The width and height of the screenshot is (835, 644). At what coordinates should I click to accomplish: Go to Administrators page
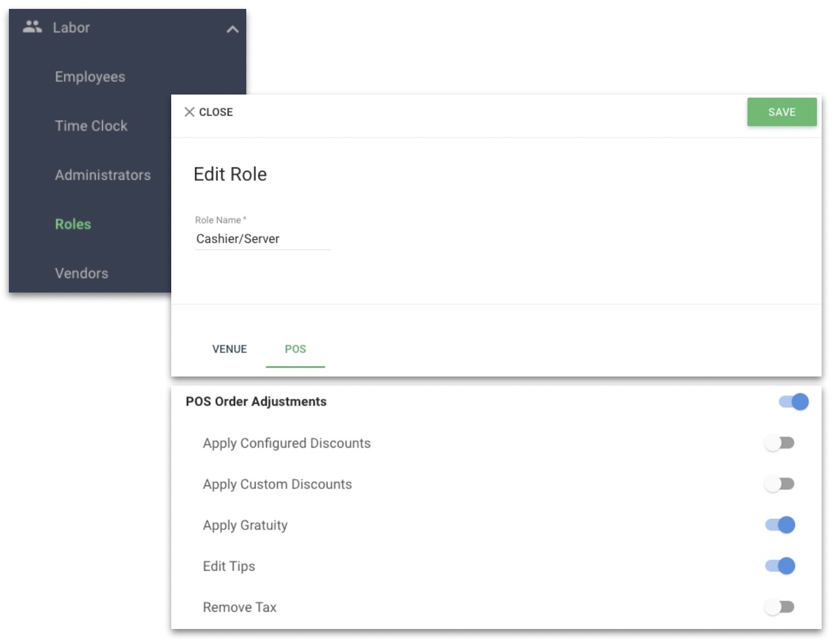103,175
